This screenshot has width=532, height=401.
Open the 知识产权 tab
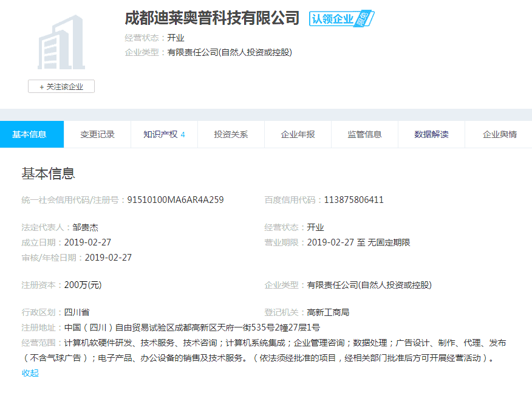coord(164,134)
